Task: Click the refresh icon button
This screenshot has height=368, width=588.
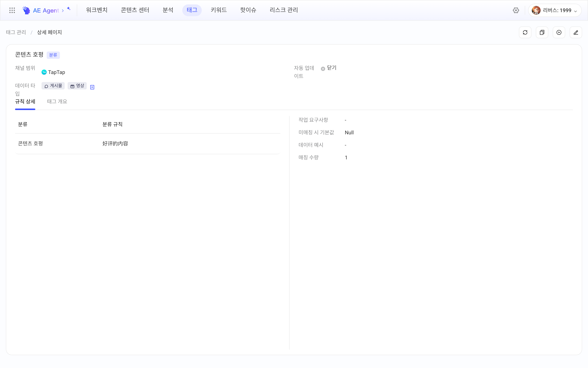Action: coord(525,32)
